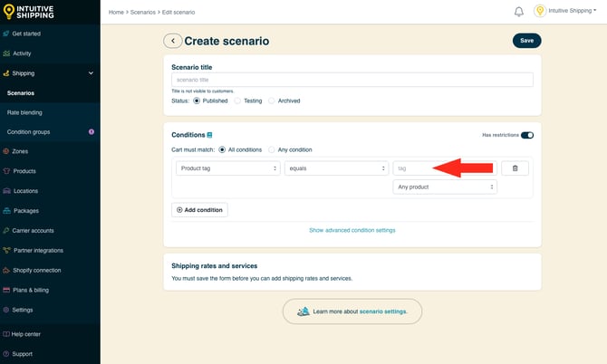Click the Save button
Screen dimensions: 607x364
point(526,41)
